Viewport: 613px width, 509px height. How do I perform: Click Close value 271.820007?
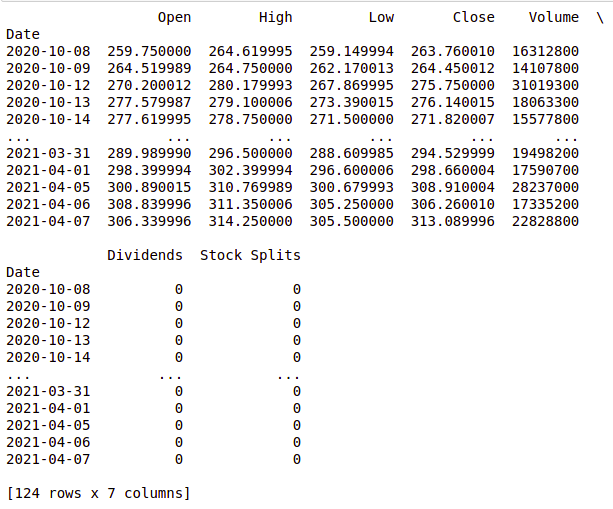point(453,119)
